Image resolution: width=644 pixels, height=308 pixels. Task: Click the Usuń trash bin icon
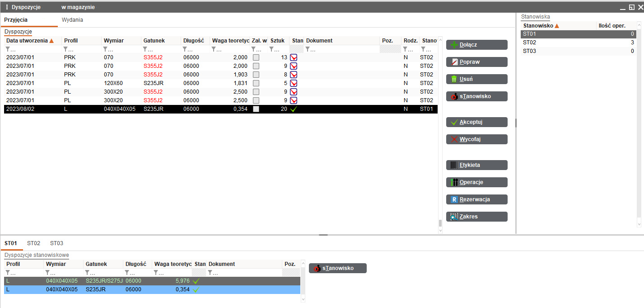(x=454, y=79)
